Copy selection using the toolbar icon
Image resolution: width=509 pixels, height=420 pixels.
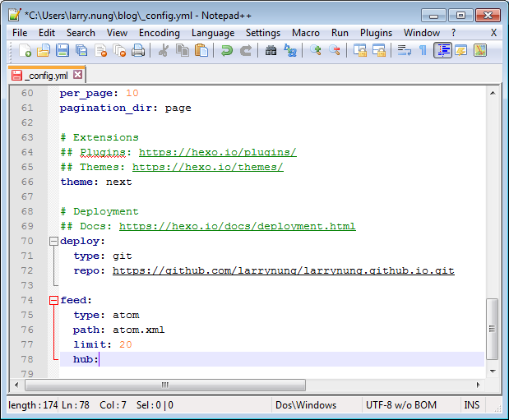182,51
